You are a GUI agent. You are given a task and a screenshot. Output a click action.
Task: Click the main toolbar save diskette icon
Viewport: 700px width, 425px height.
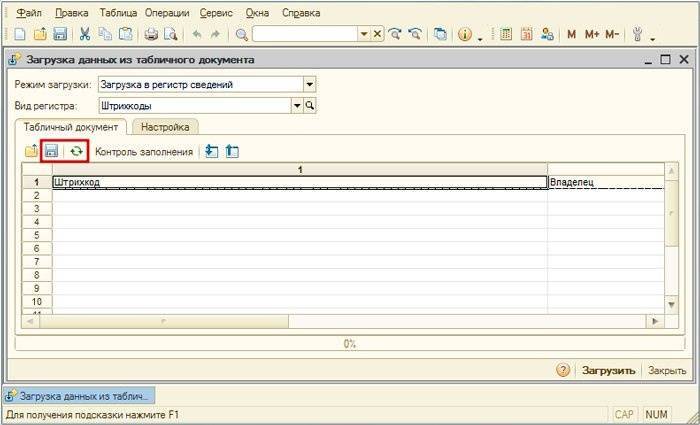click(x=60, y=34)
